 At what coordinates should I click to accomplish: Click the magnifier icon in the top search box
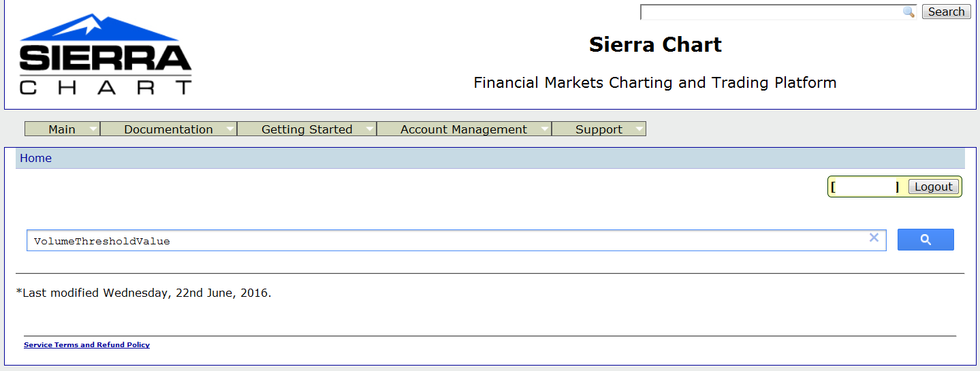[908, 12]
